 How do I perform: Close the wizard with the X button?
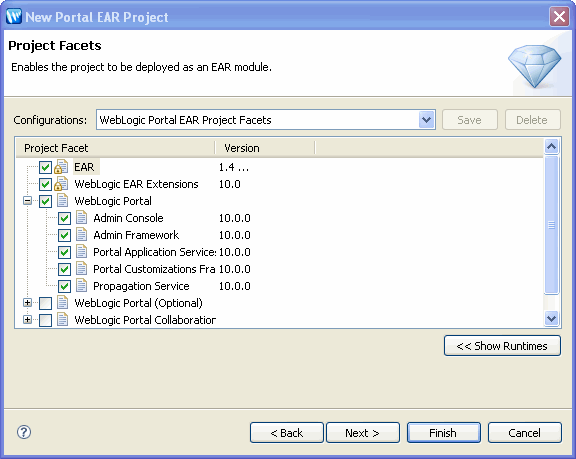click(559, 17)
